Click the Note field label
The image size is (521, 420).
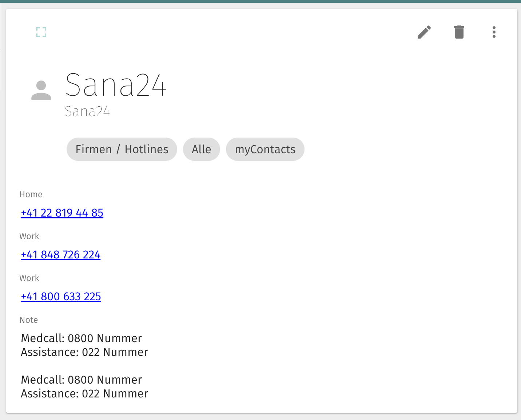click(x=29, y=320)
